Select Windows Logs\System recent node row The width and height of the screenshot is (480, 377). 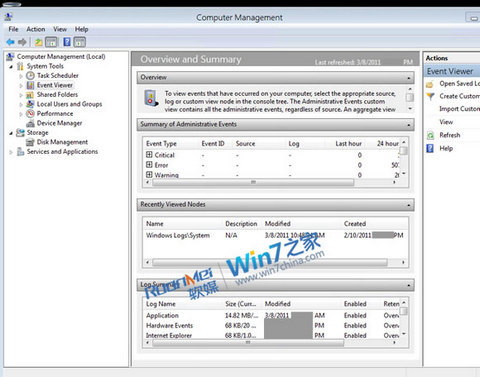(x=275, y=235)
